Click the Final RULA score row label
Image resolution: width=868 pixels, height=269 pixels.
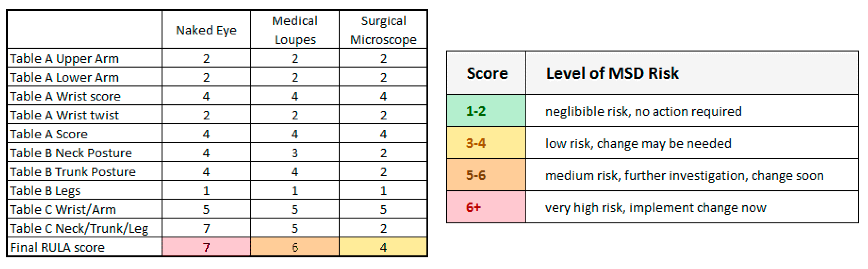point(58,247)
